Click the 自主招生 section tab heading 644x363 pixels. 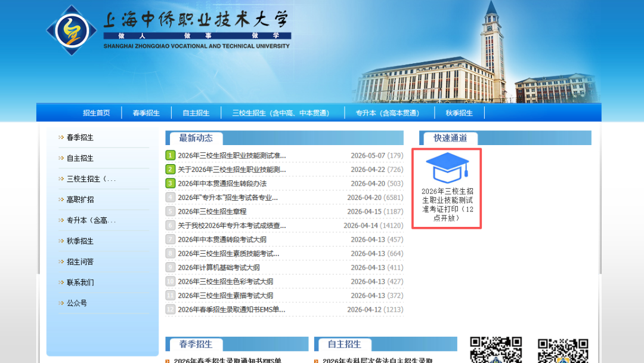[345, 344]
